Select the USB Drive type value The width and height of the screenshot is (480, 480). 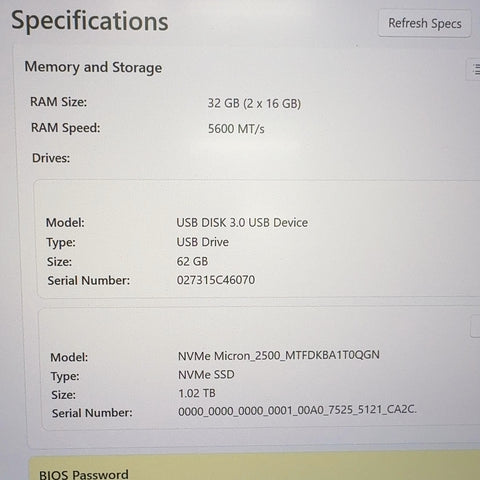[202, 242]
